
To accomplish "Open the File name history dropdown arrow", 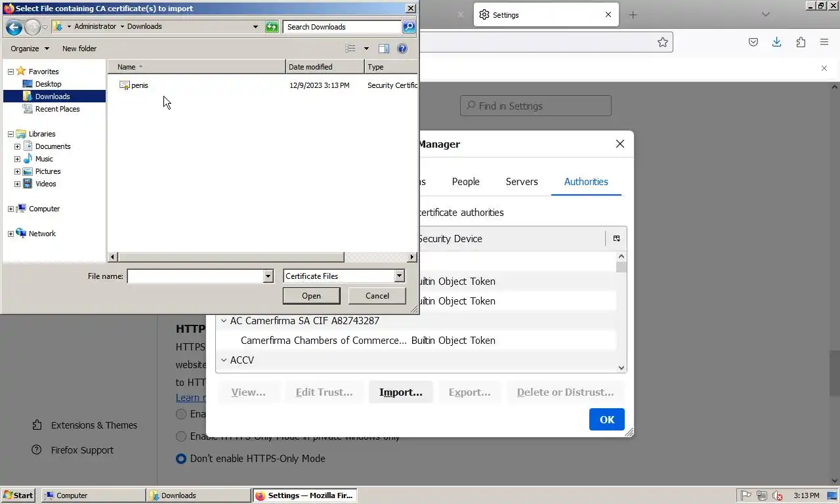I will [x=268, y=276].
